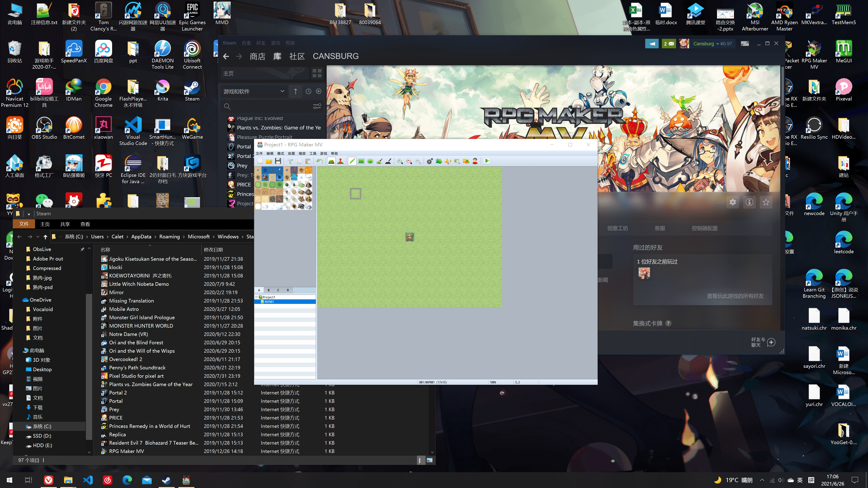Open the 绘图 menu in RPG Maker MV
The width and height of the screenshot is (868, 488).
[291, 154]
